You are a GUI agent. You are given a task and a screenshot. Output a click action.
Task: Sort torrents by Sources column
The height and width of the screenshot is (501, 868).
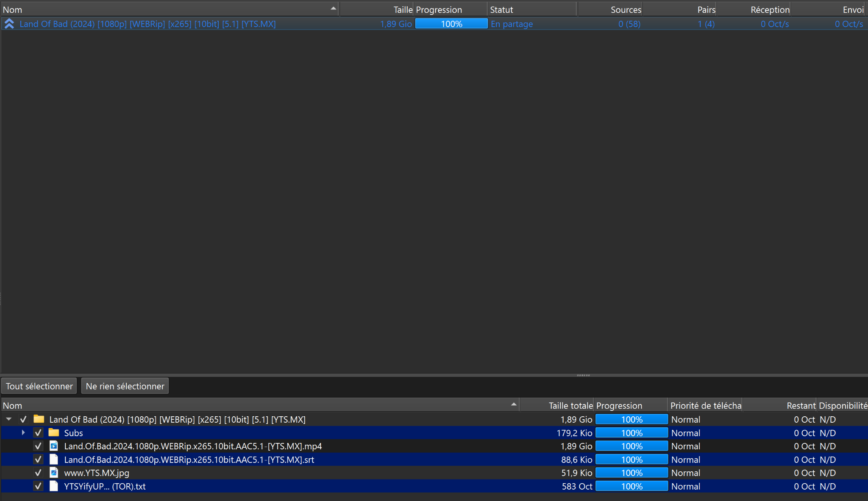coord(610,9)
